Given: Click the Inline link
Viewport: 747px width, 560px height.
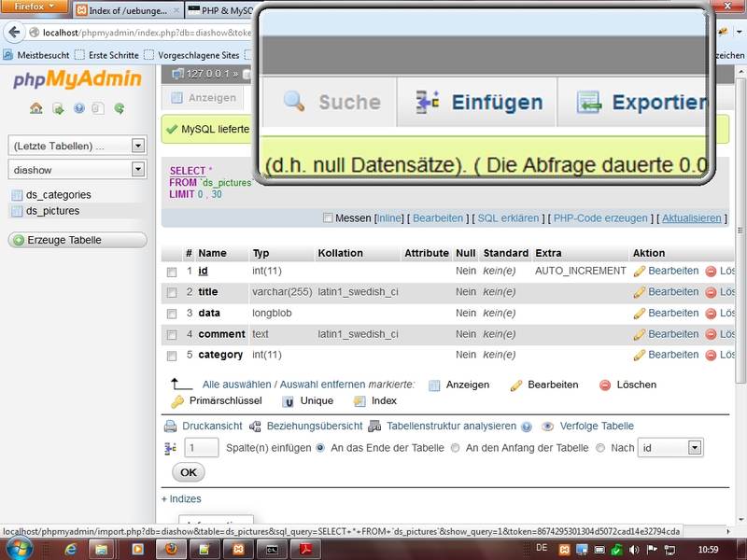Looking at the screenshot, I should tap(389, 218).
